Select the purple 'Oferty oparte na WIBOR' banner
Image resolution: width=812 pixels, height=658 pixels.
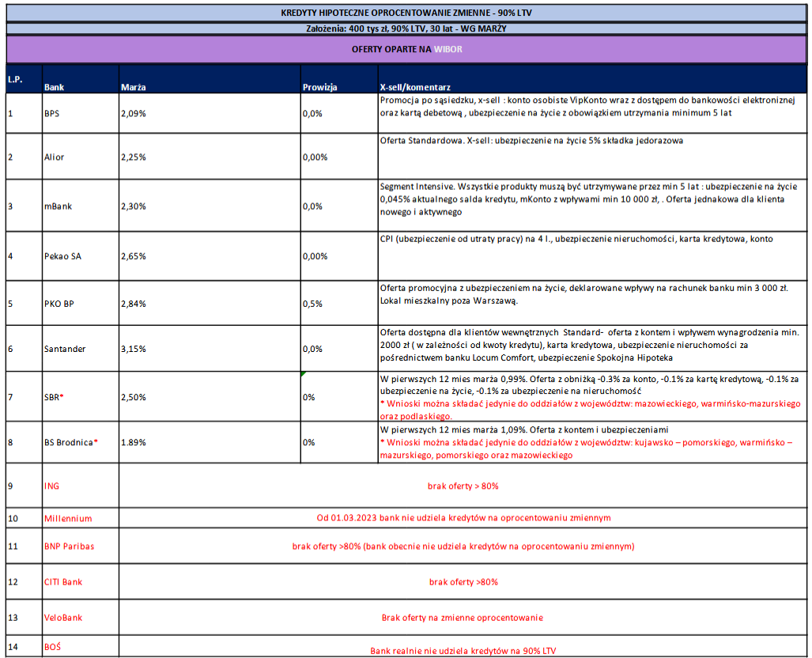pos(407,49)
